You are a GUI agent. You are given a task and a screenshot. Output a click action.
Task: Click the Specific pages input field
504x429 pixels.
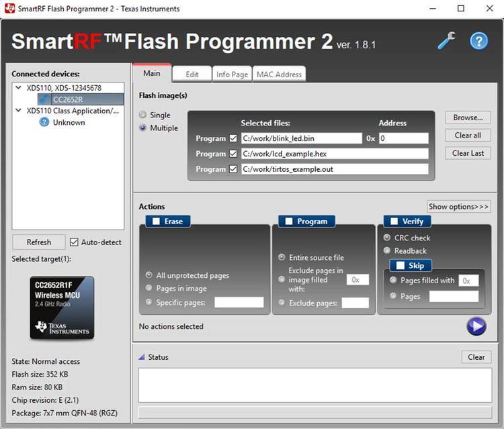[x=239, y=303]
